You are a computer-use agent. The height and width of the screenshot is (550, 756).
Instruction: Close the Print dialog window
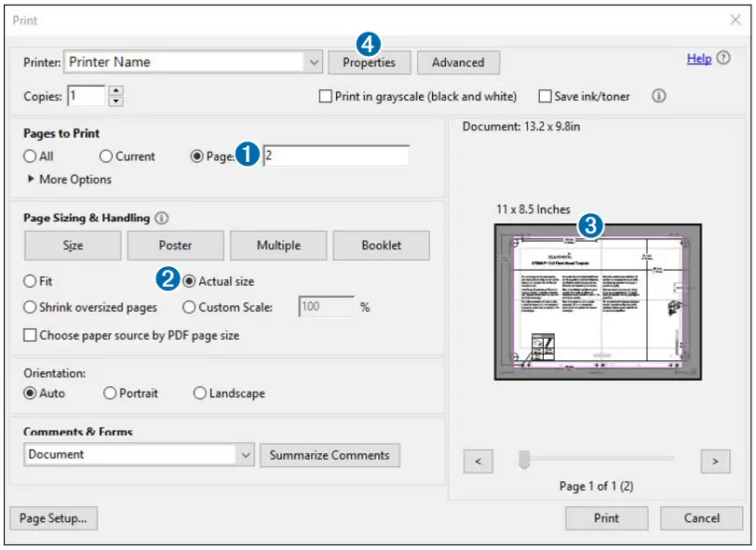click(736, 20)
